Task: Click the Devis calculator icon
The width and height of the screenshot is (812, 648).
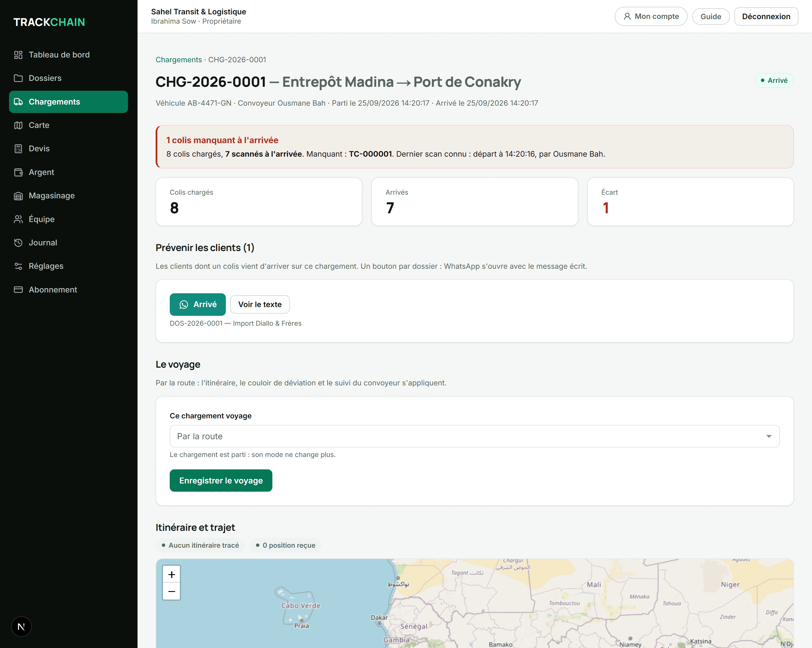Action: (18, 149)
